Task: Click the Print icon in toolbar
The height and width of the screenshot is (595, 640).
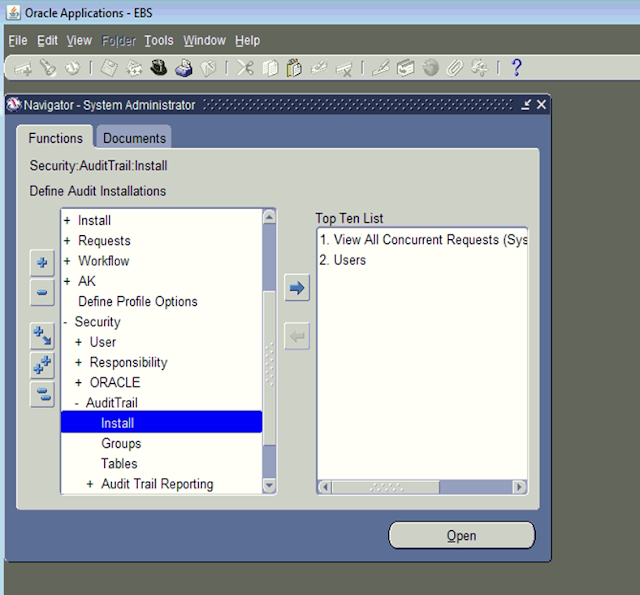Action: 183,68
